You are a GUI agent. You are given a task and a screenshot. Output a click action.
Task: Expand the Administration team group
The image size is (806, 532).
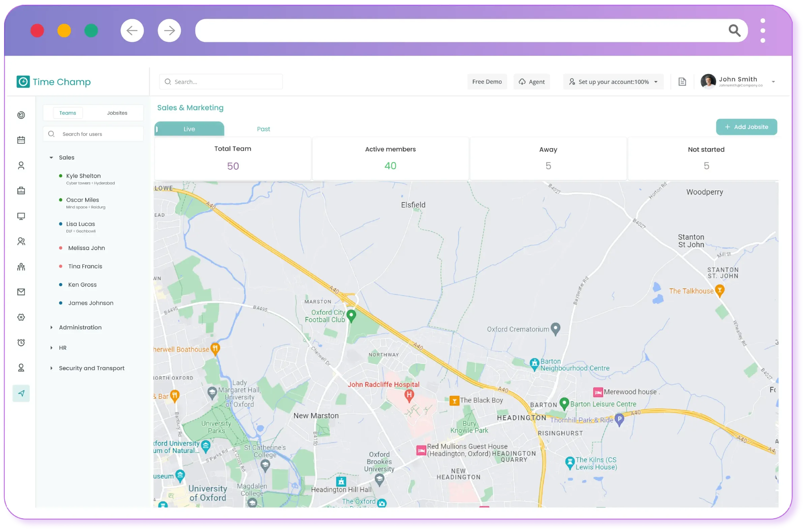[x=51, y=327]
